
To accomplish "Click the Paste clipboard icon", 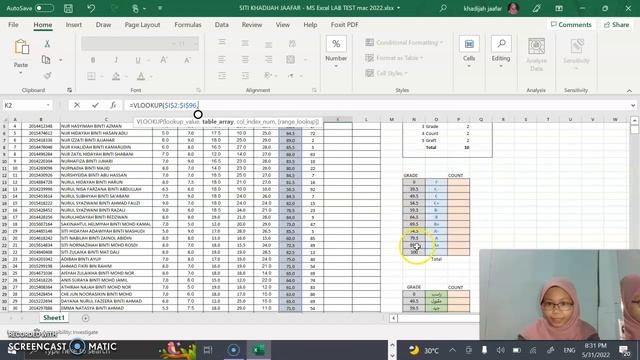I will pos(21,48).
